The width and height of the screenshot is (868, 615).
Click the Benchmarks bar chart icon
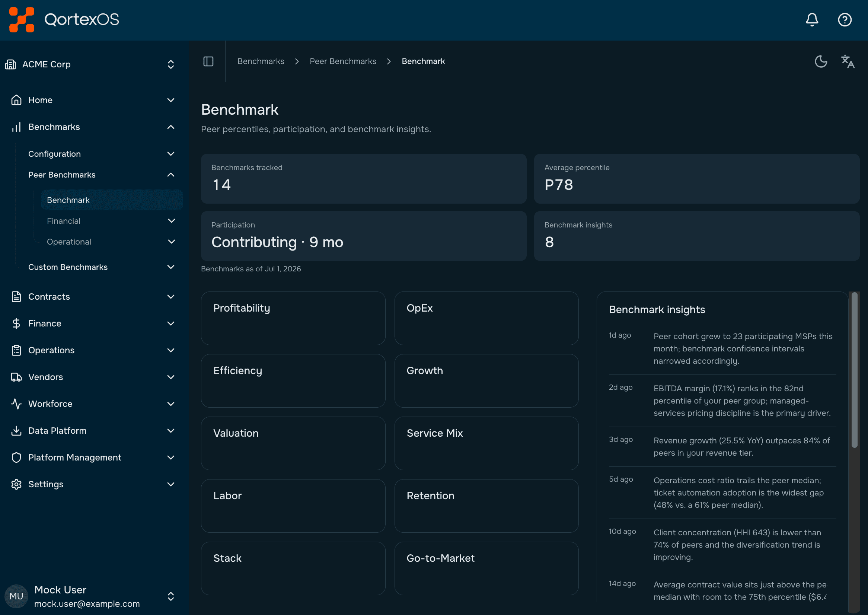tap(16, 127)
